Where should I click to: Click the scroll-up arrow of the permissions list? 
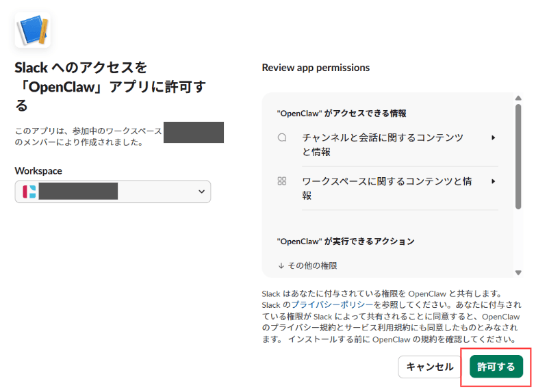pos(518,99)
